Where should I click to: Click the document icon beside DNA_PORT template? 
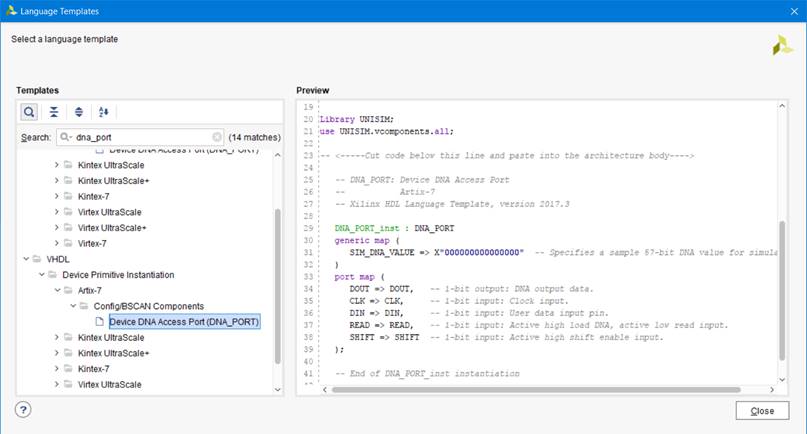point(99,322)
